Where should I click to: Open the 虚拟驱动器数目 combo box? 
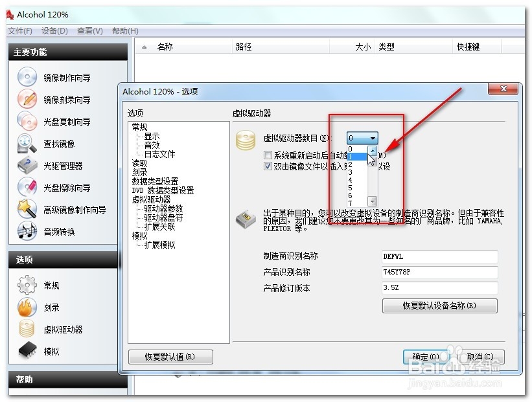pos(362,138)
